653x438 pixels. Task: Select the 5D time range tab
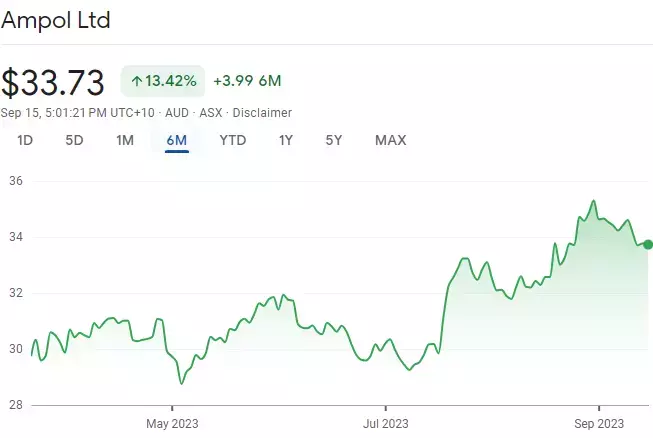[x=75, y=140]
